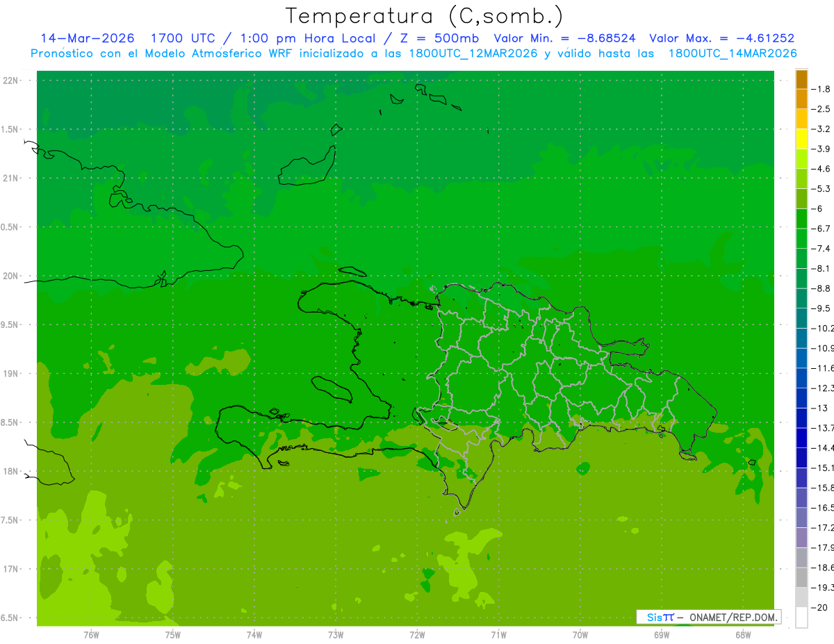The height and width of the screenshot is (644, 834).
Task: Pick the yellow swatch between -3.2 and -3.9
Action: click(801, 139)
